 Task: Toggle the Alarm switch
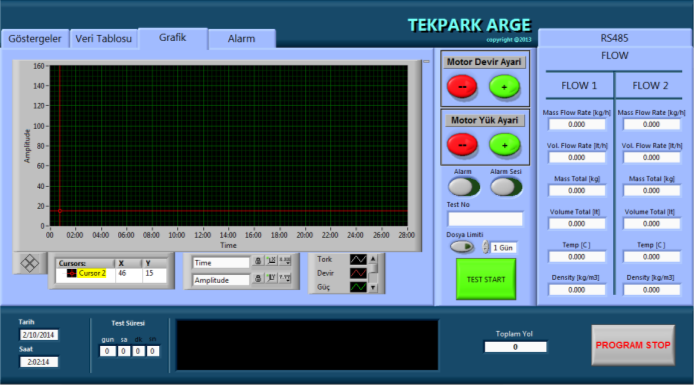463,187
